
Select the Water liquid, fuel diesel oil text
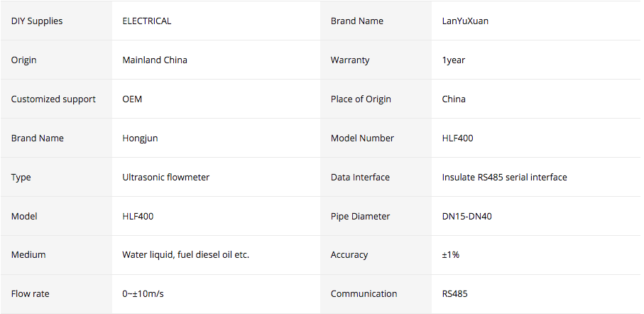[185, 255]
